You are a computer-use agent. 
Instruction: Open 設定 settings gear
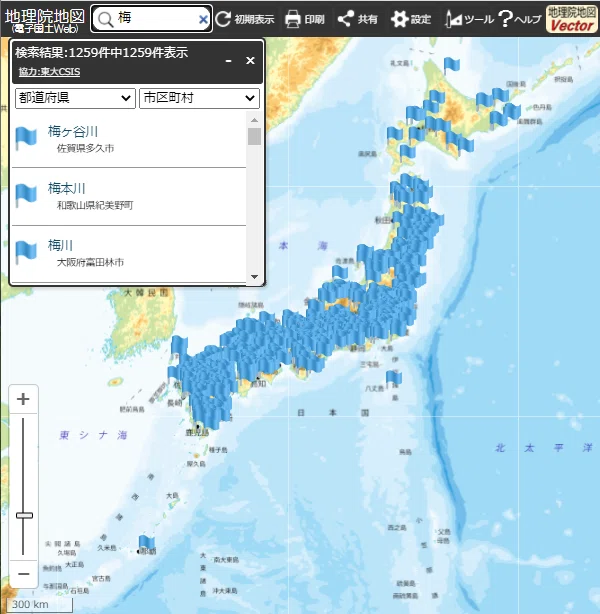point(411,19)
